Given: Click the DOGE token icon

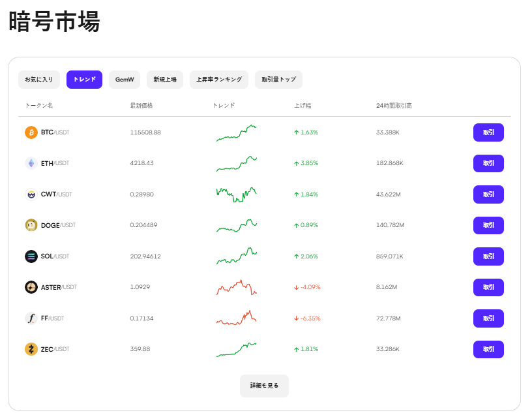Looking at the screenshot, I should tap(30, 225).
